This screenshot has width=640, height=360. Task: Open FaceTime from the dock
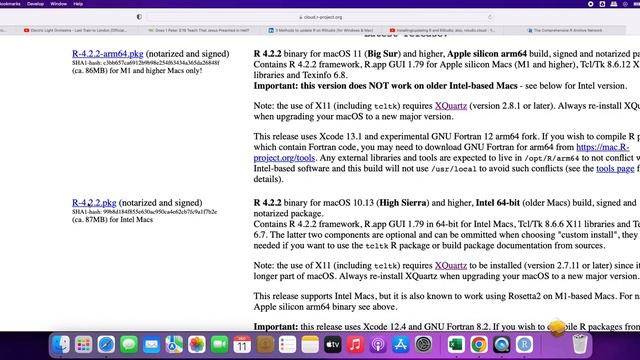coord(220,344)
